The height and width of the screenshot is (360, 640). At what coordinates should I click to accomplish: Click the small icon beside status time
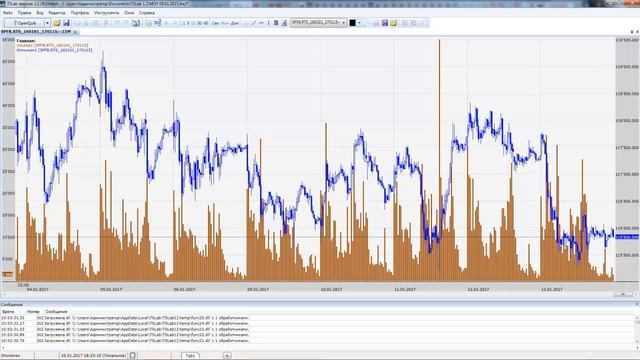pyautogui.click(x=133, y=356)
